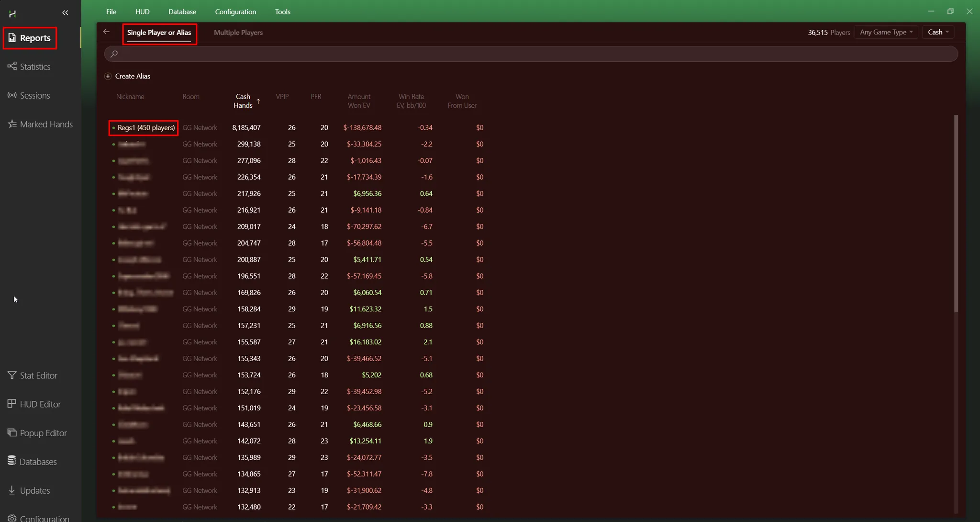This screenshot has width=980, height=522.
Task: Open Marked Hands star icon
Action: pyautogui.click(x=12, y=124)
